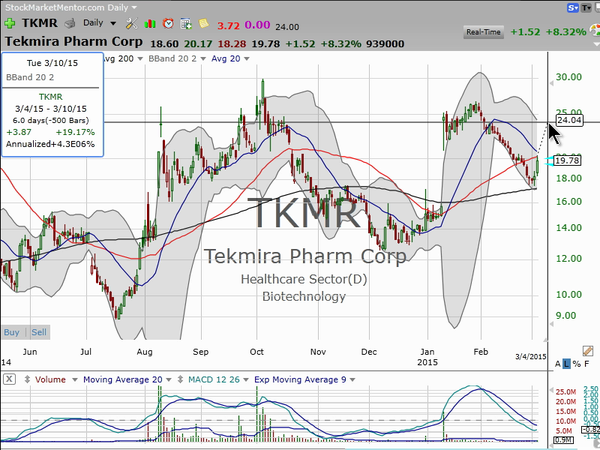
Task: Select the % percent scale toggle
Action: point(577,364)
